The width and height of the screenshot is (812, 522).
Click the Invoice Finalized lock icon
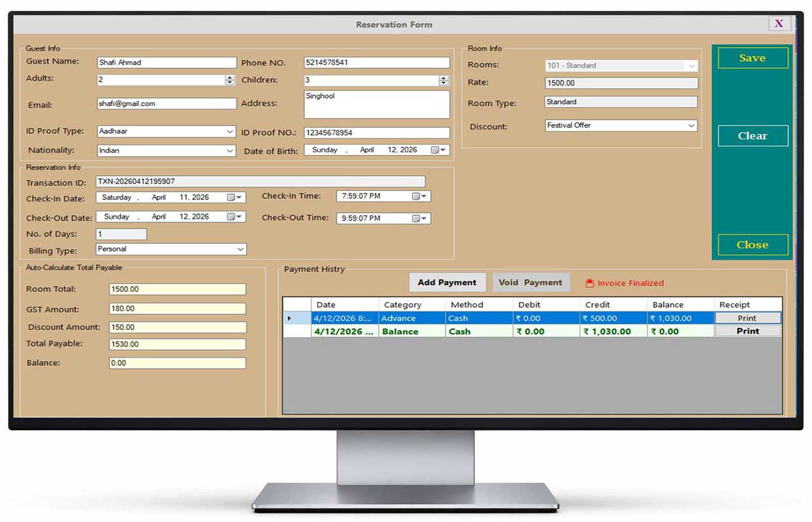pos(589,283)
